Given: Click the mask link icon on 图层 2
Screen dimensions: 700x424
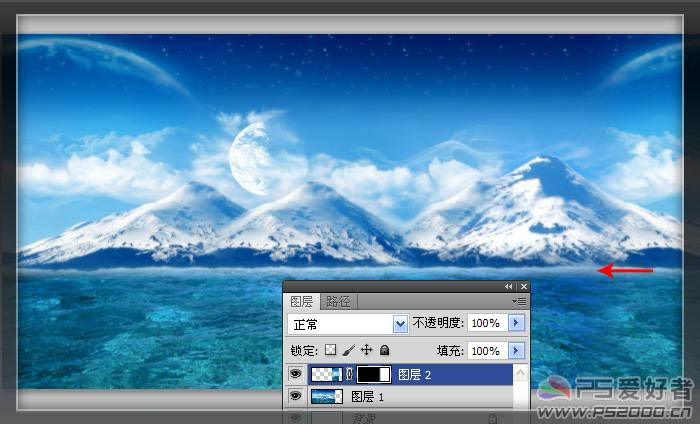Looking at the screenshot, I should [x=349, y=375].
